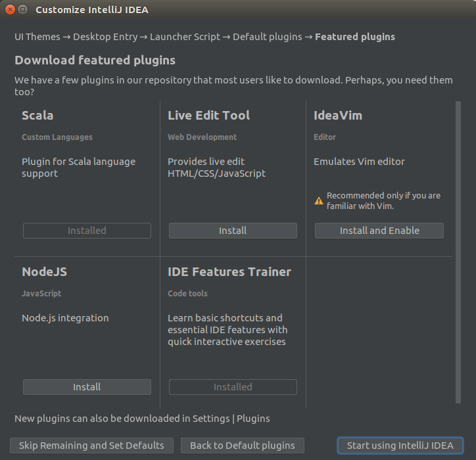The height and width of the screenshot is (460, 476).
Task: Click the Installed button under Scala
Action: click(x=87, y=231)
